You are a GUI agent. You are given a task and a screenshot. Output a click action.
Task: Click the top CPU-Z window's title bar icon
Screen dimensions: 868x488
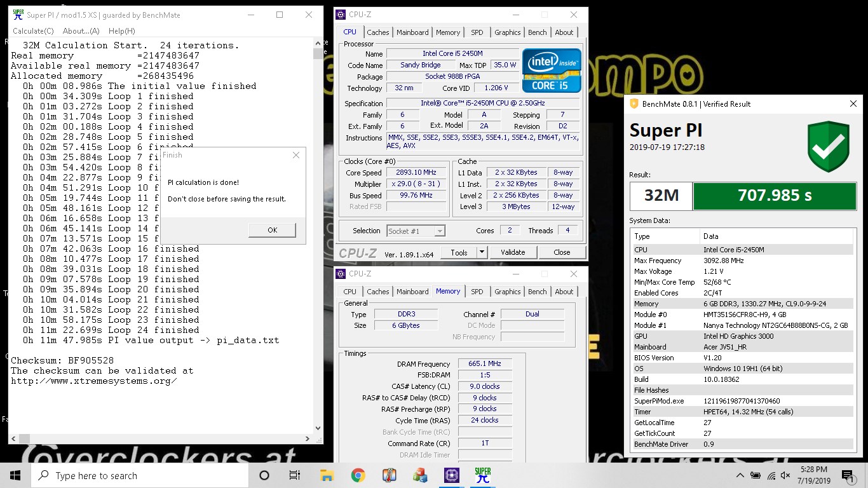[x=341, y=15]
